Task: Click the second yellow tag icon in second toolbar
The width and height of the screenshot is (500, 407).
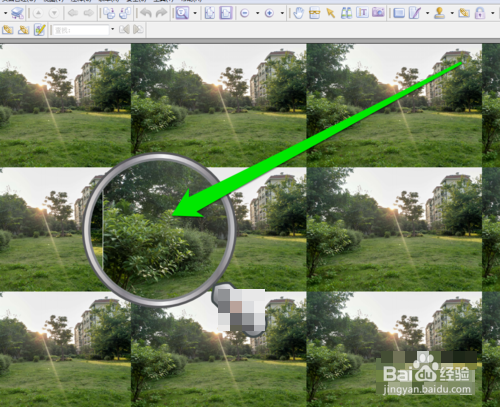Action: tap(23, 30)
